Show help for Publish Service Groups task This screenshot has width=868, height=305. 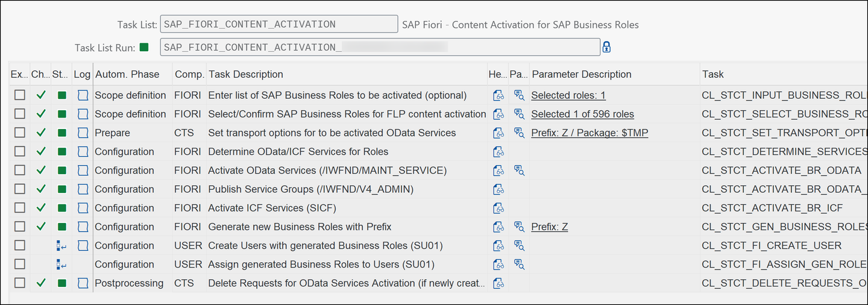(498, 189)
